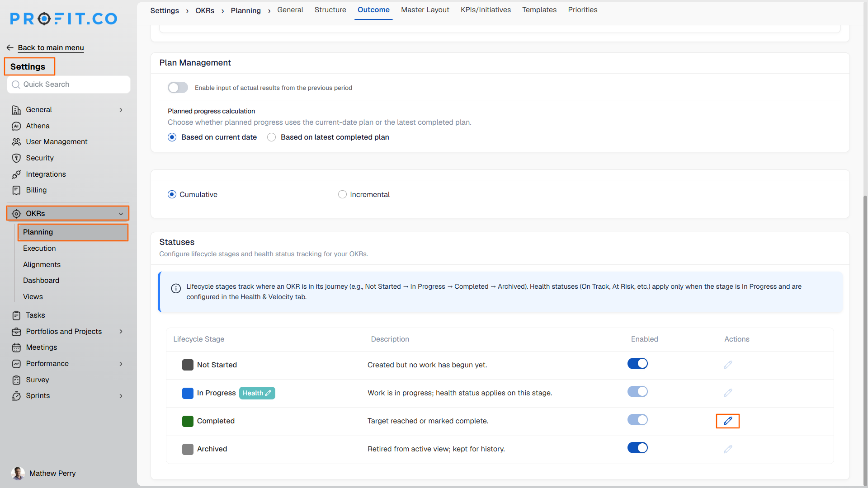
Task: Switch to the Master Layout tab
Action: click(425, 10)
